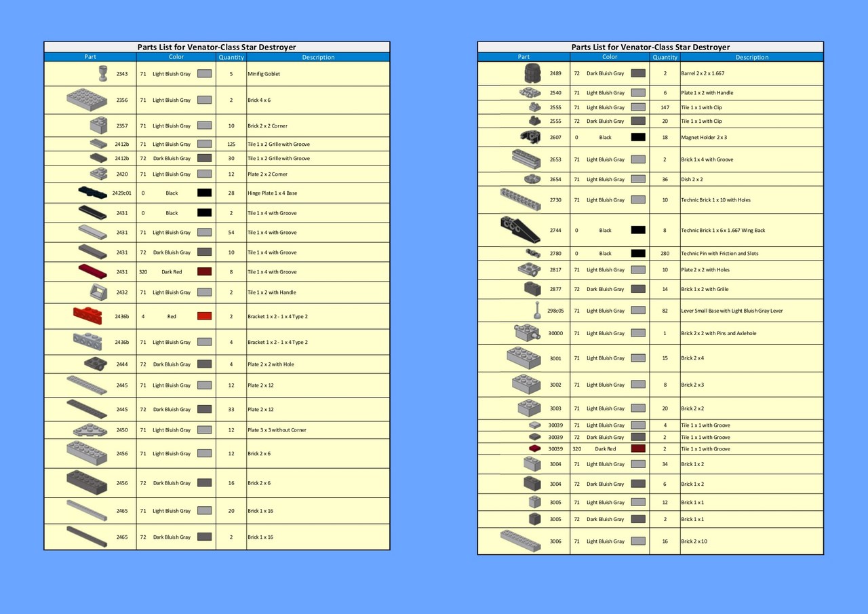
Task: Click the quantity value 147
Action: 665,107
